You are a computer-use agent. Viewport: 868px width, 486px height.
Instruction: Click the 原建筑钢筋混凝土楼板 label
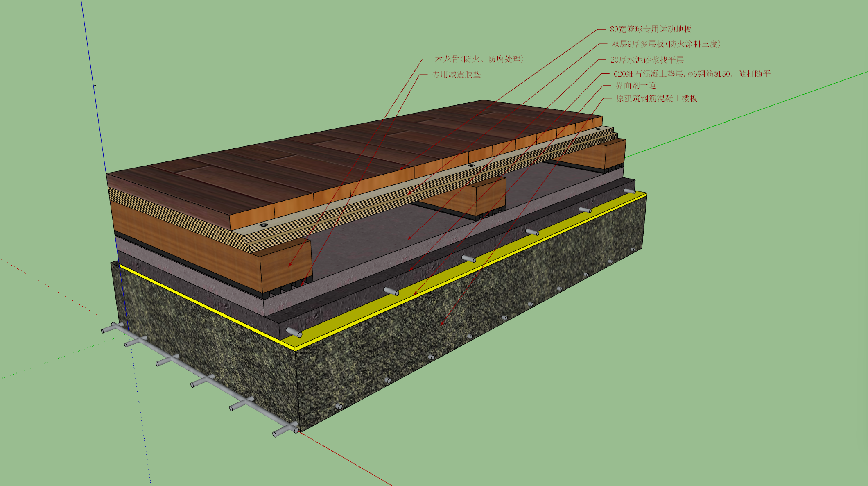pyautogui.click(x=656, y=98)
